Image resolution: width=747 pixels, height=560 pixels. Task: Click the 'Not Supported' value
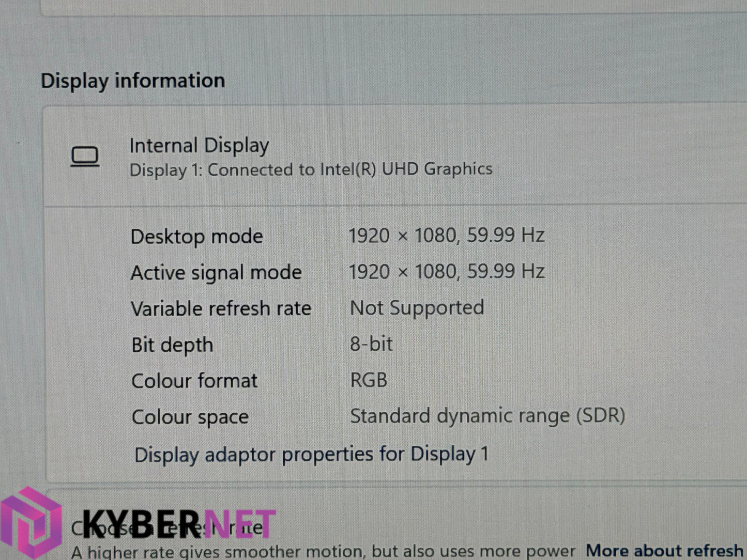417,308
